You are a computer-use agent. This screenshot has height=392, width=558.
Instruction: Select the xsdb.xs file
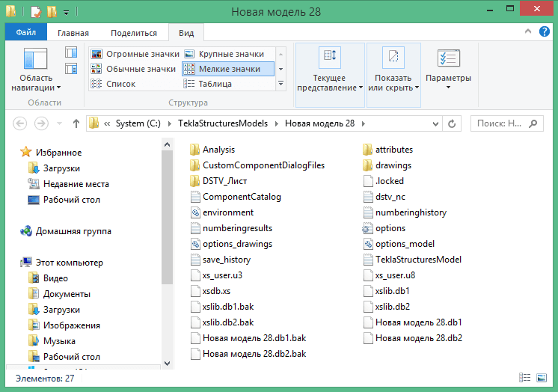coord(210,291)
